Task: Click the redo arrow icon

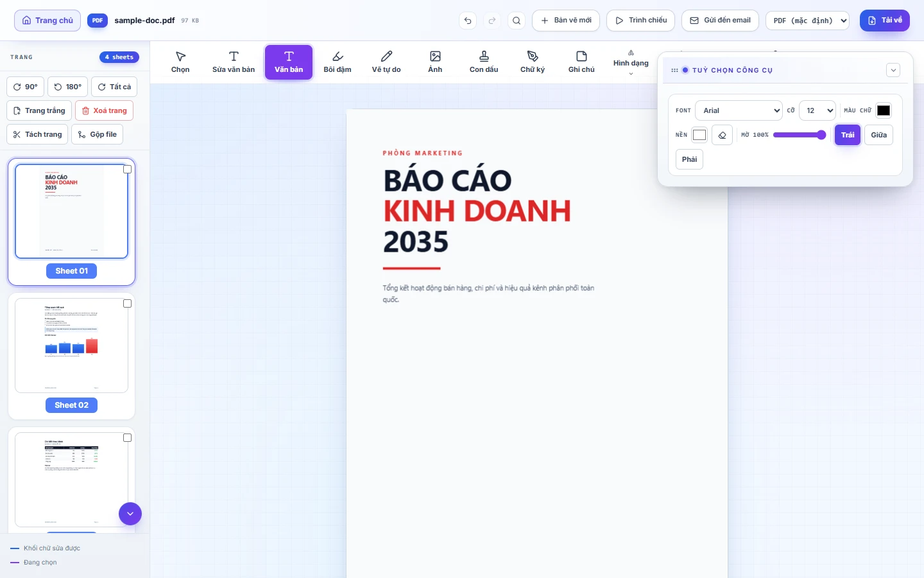Action: click(x=492, y=21)
